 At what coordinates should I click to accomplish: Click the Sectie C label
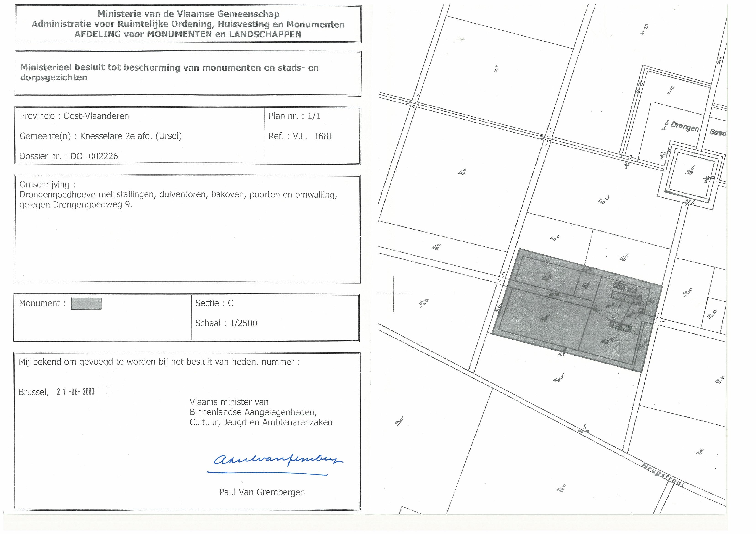pos(214,303)
